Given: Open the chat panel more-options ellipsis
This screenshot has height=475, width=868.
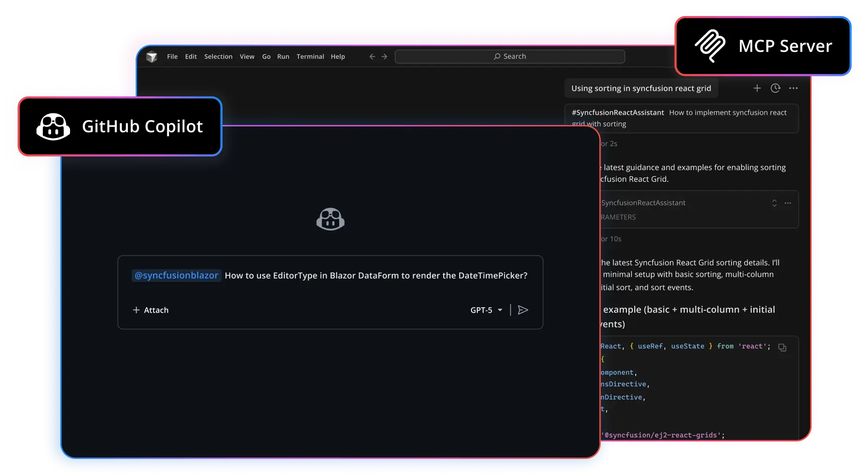Looking at the screenshot, I should click(794, 88).
